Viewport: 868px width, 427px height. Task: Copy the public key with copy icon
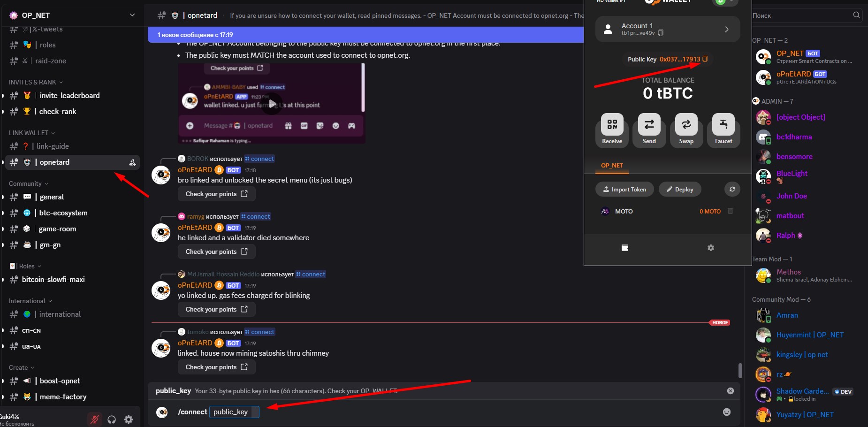pos(705,59)
